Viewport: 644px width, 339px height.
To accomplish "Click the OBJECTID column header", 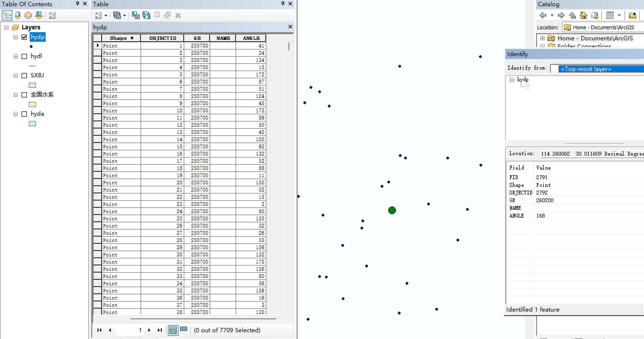I will (x=162, y=38).
